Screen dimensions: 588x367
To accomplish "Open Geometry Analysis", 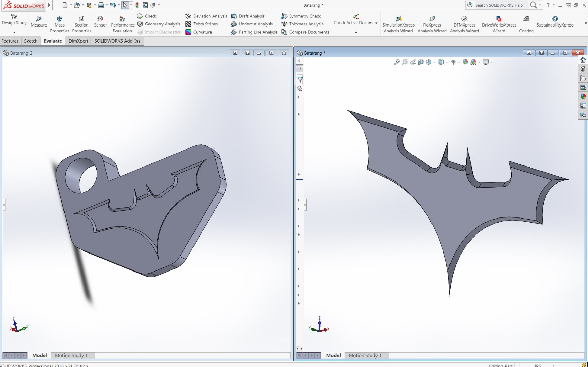I will pos(159,24).
